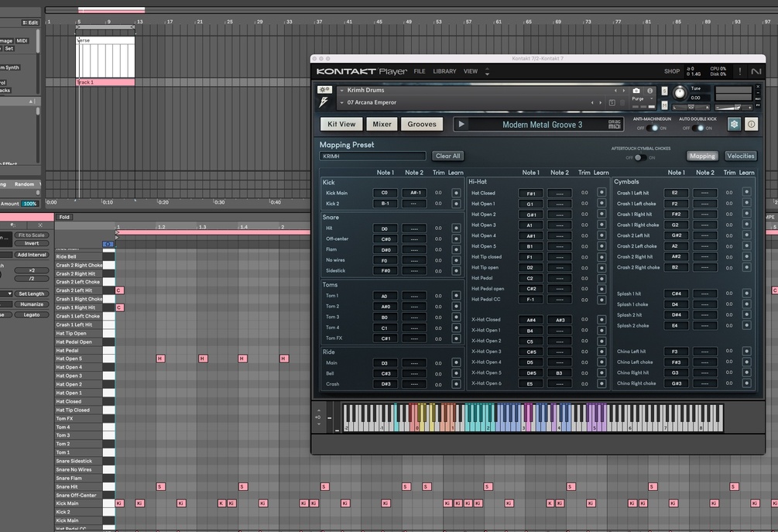This screenshot has height=532, width=778.
Task: Adjust the Tune knob in Kontakt
Action: pos(680,93)
